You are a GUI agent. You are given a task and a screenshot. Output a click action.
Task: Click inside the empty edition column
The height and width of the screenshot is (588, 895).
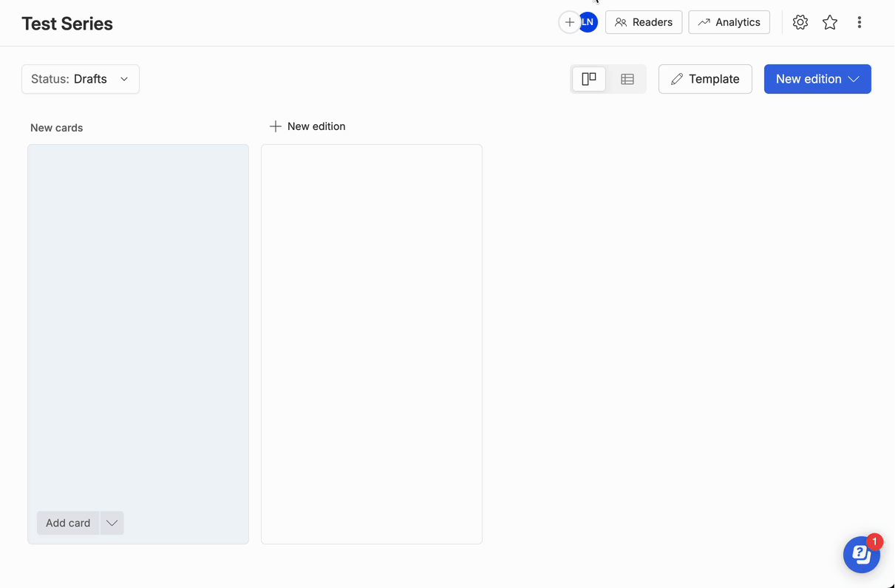pyautogui.click(x=372, y=344)
